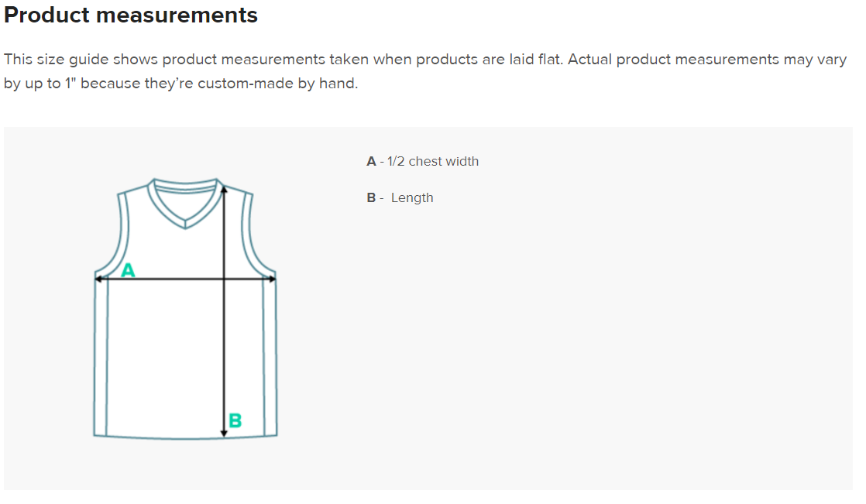The width and height of the screenshot is (866, 504).
Task: Click the bold letter B in the legend
Action: 371,197
